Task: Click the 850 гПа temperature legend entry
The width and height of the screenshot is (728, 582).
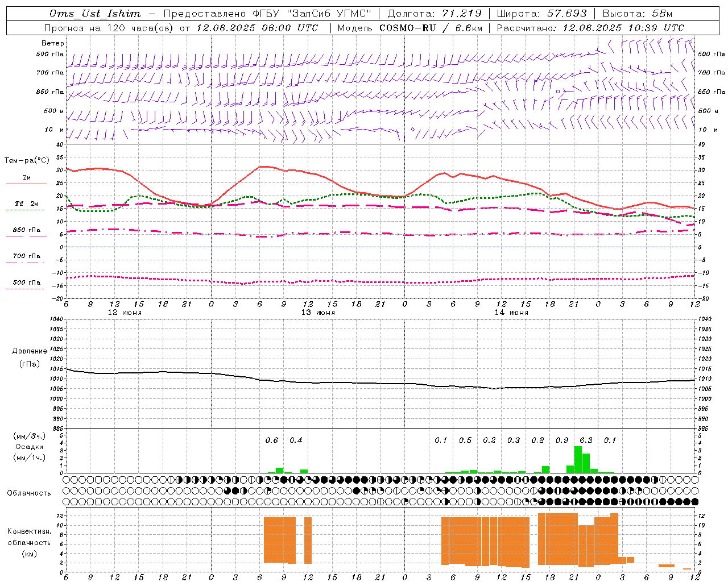Action: 26,230
